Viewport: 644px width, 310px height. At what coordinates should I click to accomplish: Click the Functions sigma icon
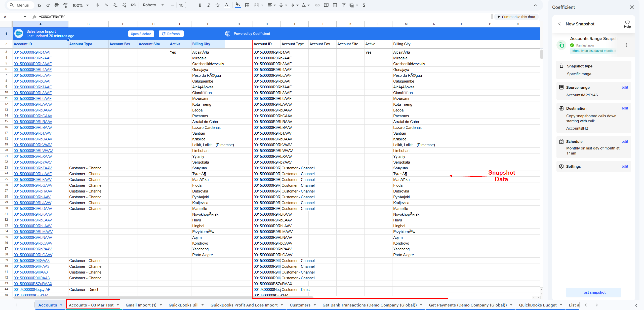pos(364,5)
